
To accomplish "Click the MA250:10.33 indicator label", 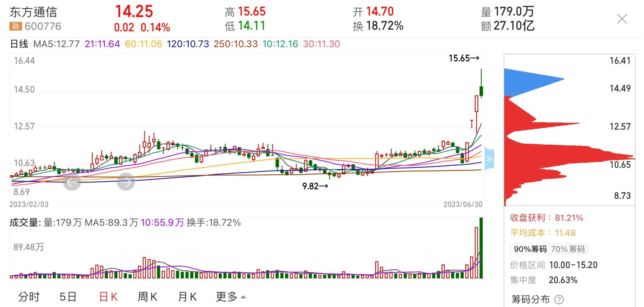I will tap(236, 44).
